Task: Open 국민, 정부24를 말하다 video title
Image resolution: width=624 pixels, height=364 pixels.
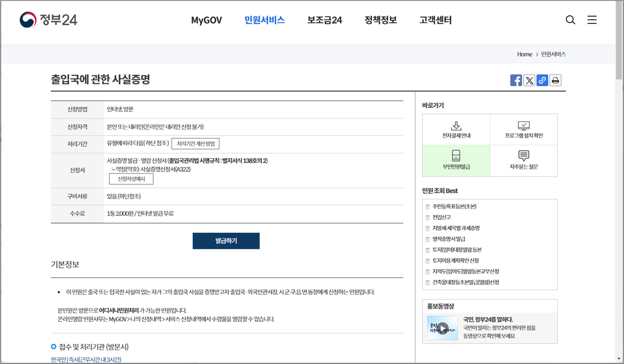Action: (488, 320)
